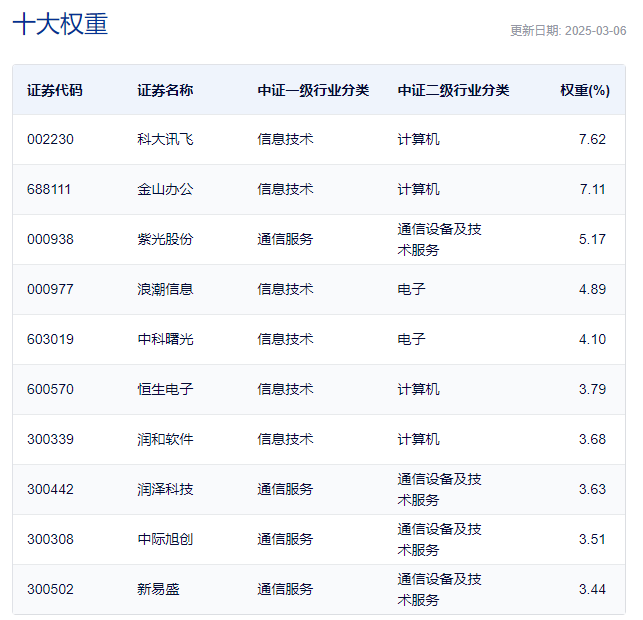Select stock code 600570

pyautogui.click(x=50, y=390)
